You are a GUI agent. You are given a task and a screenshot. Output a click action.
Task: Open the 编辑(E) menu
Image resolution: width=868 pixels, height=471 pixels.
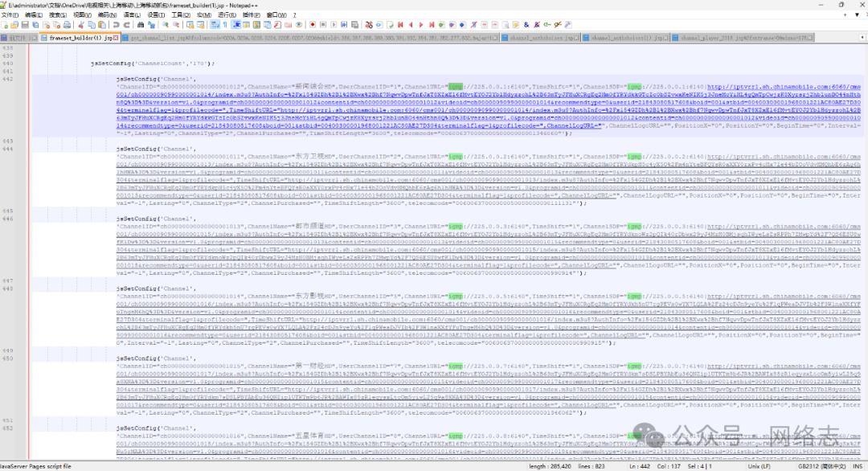pyautogui.click(x=33, y=15)
